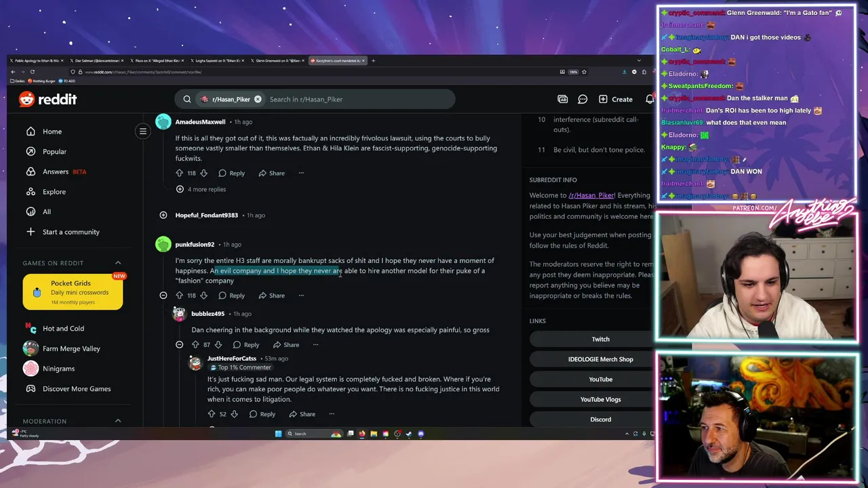Open the Reddit chat icon
The image size is (868, 488).
583,99
